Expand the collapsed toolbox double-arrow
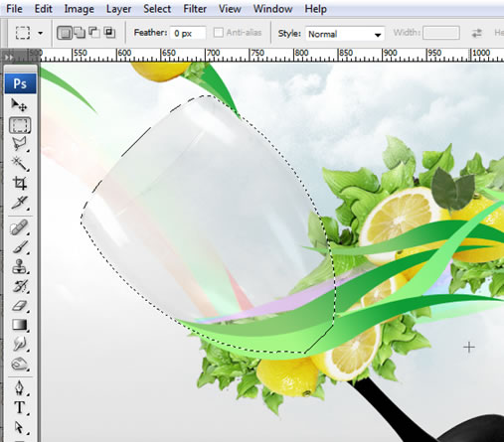The image size is (504, 442). coord(9,57)
